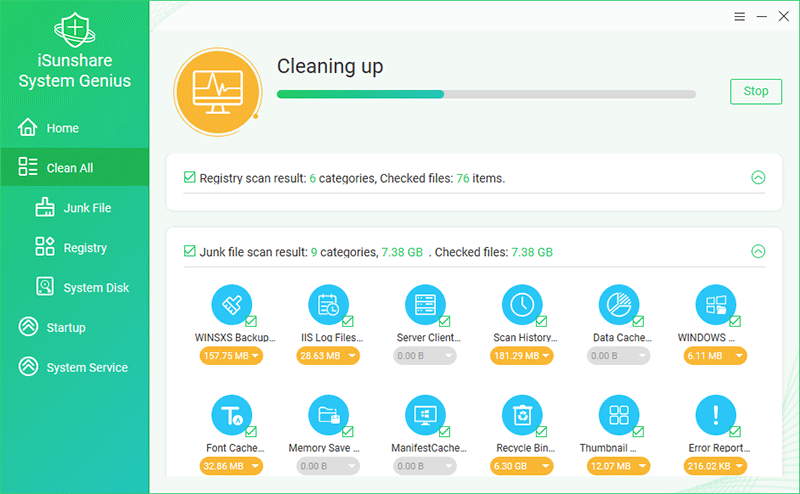800x494 pixels.
Task: Open the WINSXS Backup category icon
Action: (x=232, y=305)
